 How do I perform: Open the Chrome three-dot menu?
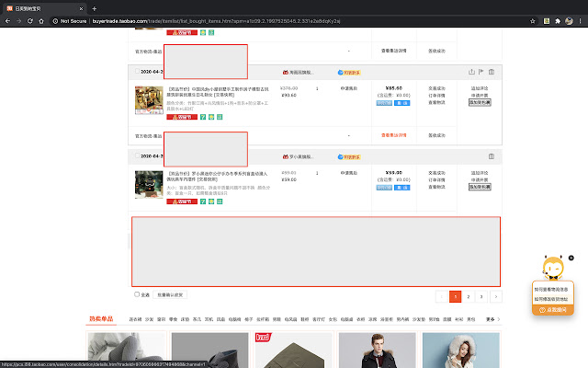click(x=581, y=21)
